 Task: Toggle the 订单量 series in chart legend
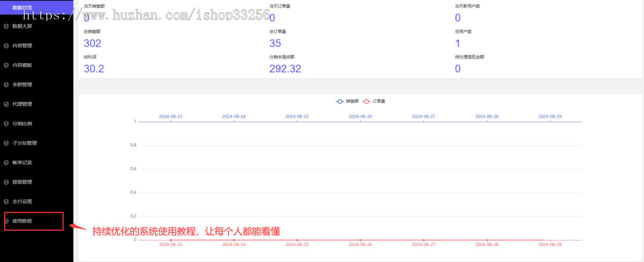coord(374,101)
